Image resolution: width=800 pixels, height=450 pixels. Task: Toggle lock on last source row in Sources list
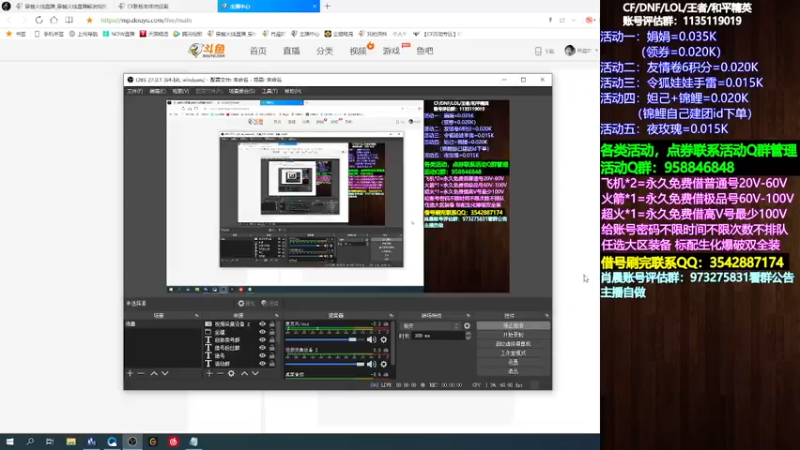coord(272,364)
